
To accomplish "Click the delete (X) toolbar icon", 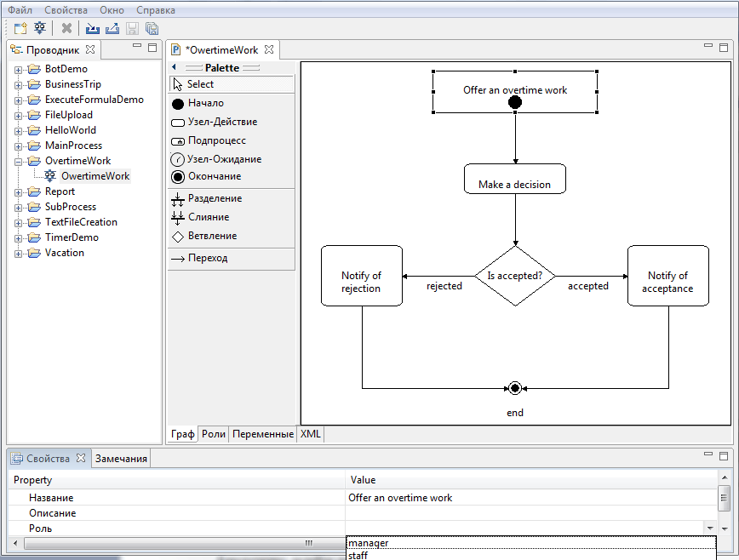I will tap(66, 28).
